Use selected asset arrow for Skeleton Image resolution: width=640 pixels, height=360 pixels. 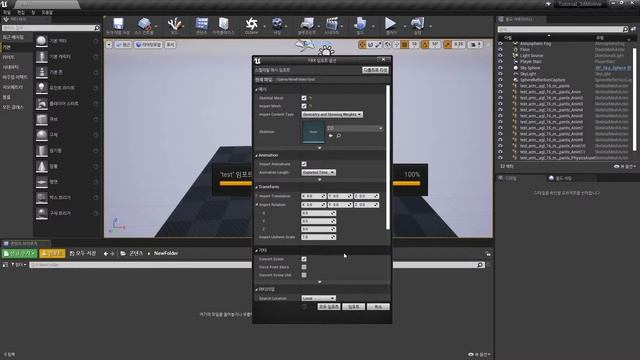[331, 136]
